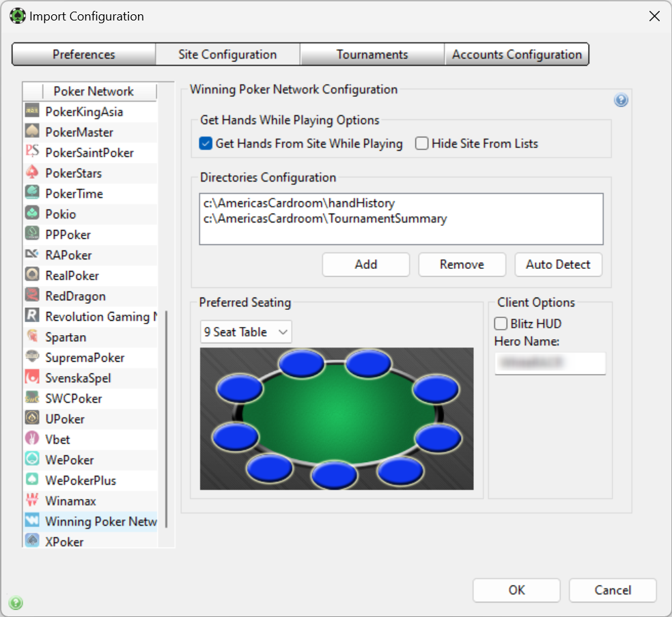Select Spartan in the network list
The width and height of the screenshot is (672, 617).
[x=91, y=337]
